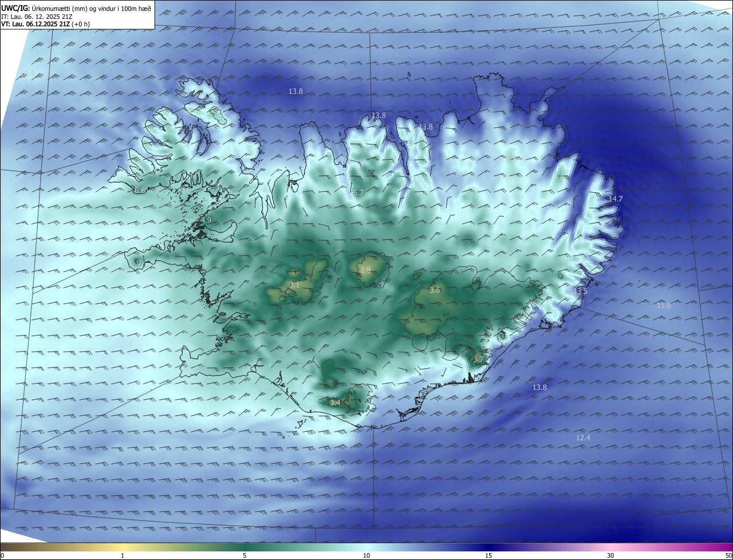Image resolution: width=733 pixels, height=560 pixels.
Task: Click the 11.8 value label on the map
Action: [664, 306]
